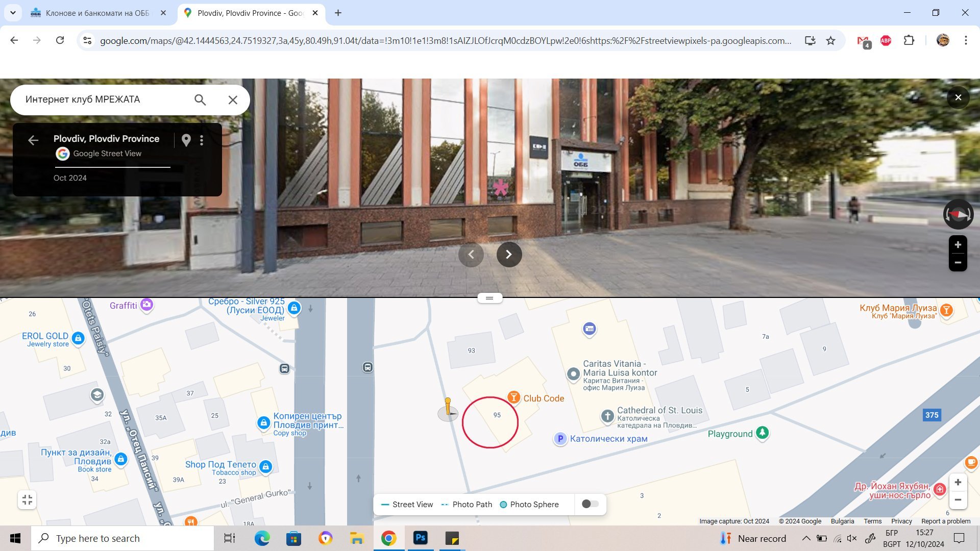Clear the search box text
The height and width of the screenshot is (551, 980).
[x=233, y=100]
